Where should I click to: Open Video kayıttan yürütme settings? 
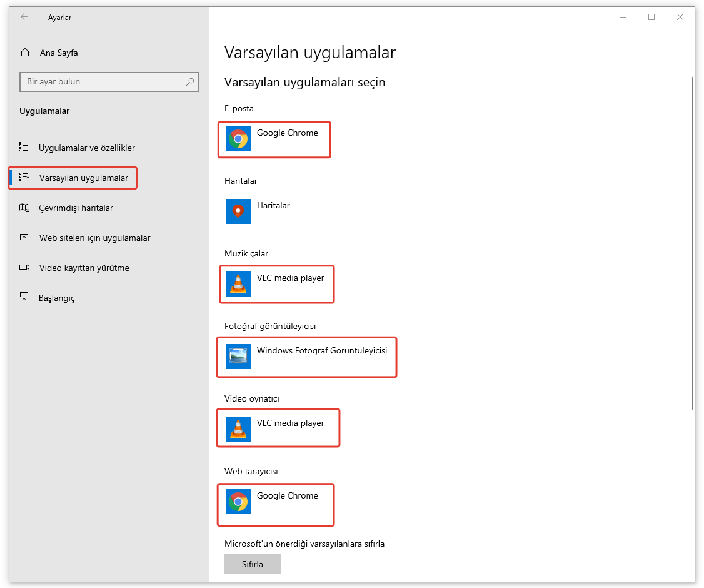tap(84, 268)
